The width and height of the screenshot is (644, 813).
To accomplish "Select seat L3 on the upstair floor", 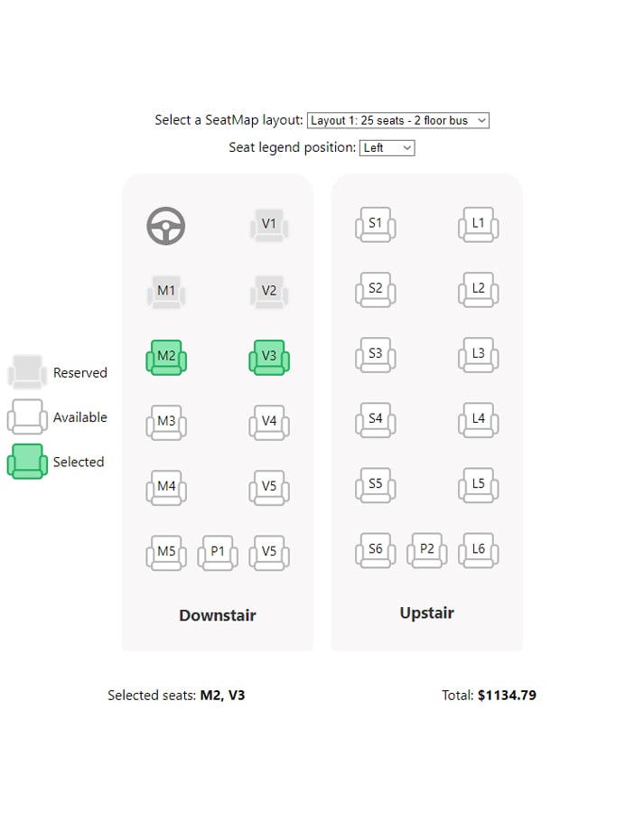I will 478,355.
